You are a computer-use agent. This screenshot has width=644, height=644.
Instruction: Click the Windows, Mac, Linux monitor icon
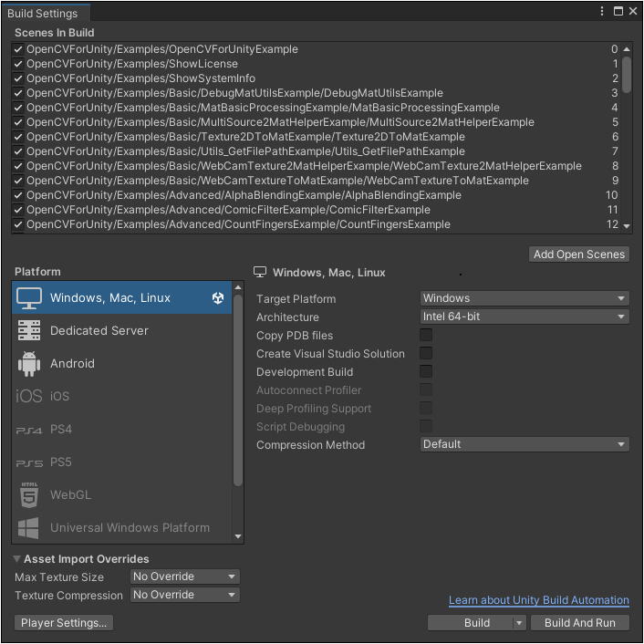pos(29,297)
